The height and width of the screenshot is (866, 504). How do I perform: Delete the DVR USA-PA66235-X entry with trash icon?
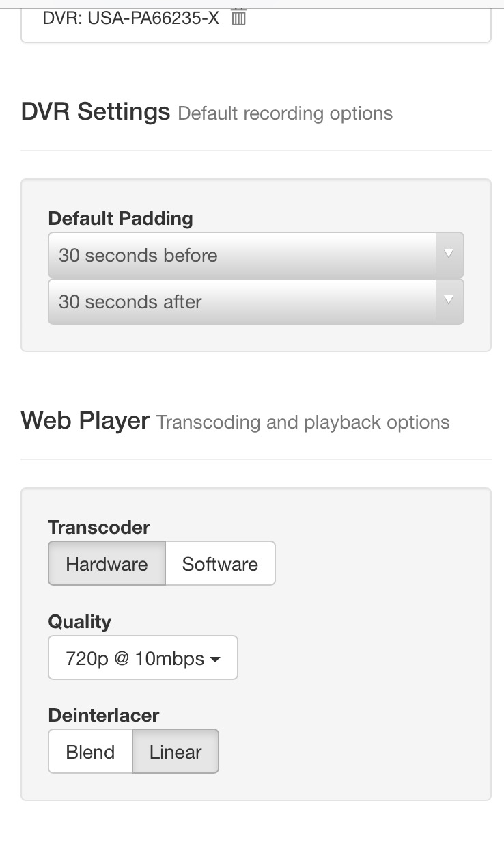click(x=238, y=17)
